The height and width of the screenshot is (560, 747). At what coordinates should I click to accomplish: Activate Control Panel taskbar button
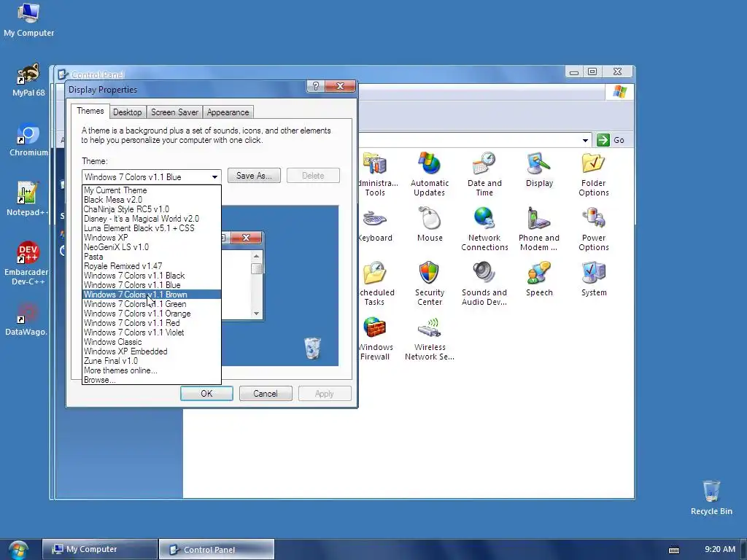pyautogui.click(x=216, y=550)
